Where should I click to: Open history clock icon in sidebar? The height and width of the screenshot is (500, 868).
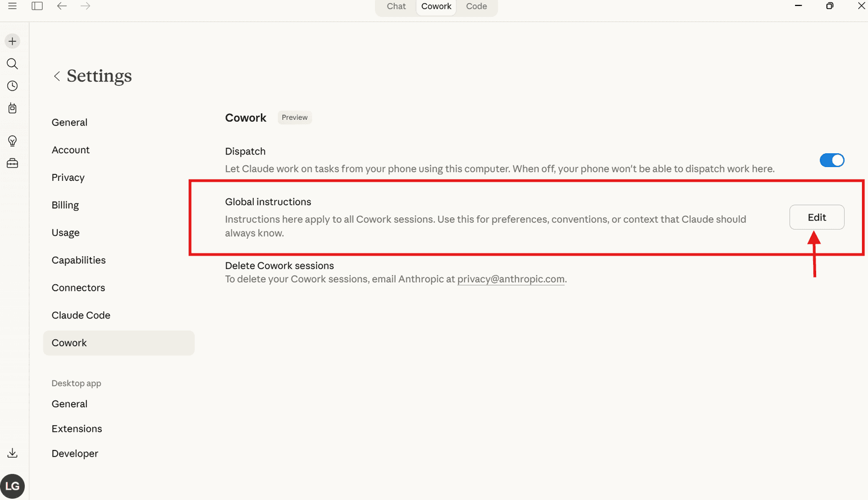12,86
